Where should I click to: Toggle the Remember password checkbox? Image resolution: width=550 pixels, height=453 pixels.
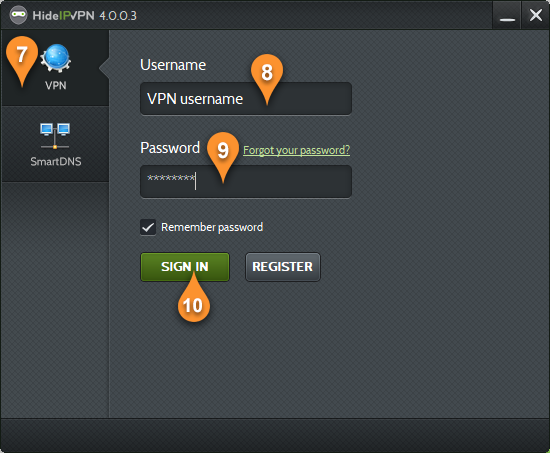[x=148, y=227]
